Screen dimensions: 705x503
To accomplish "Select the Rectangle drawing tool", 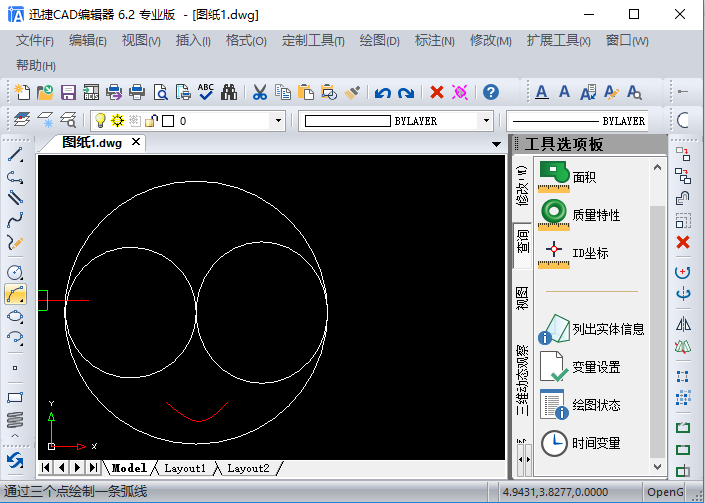I will 15,397.
